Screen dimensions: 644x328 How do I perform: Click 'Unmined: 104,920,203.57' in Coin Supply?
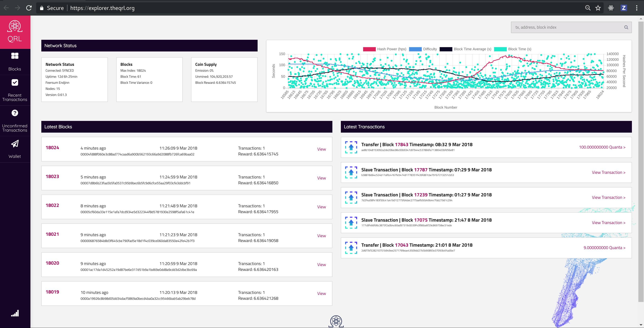coord(214,77)
